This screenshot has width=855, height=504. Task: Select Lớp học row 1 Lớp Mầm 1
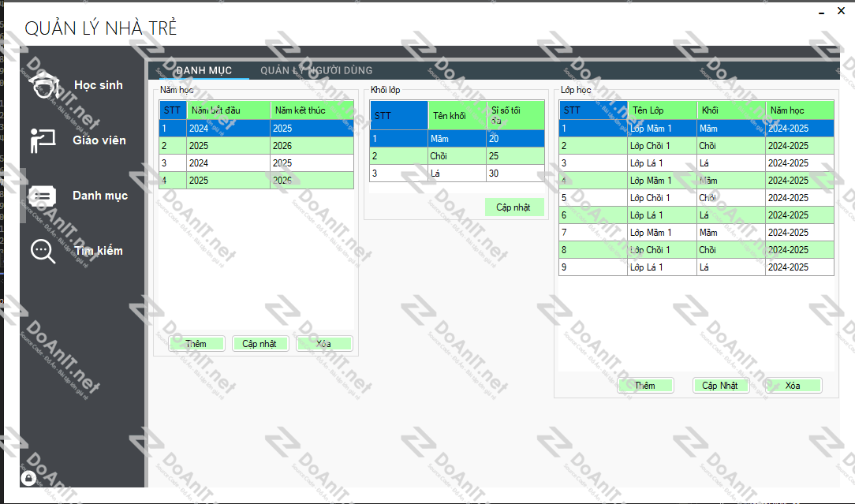696,129
